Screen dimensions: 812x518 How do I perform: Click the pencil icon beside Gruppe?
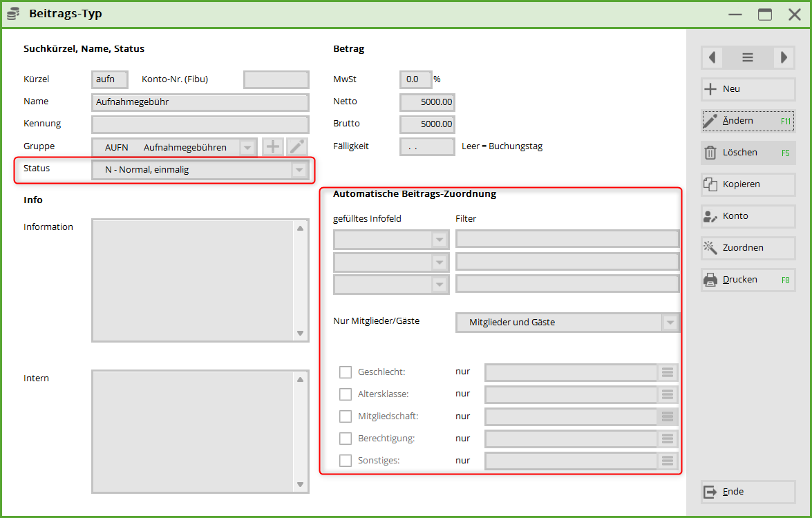[297, 147]
